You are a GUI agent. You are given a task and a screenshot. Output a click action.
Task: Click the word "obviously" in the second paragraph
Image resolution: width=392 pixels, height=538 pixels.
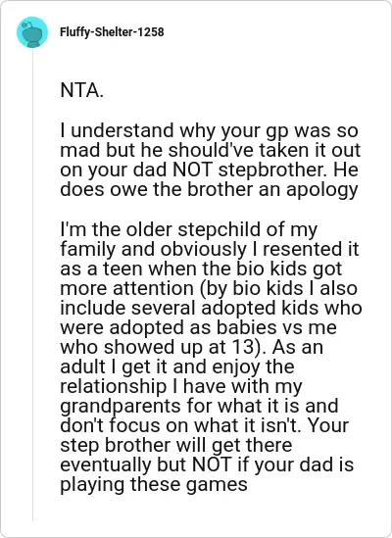[x=204, y=250]
